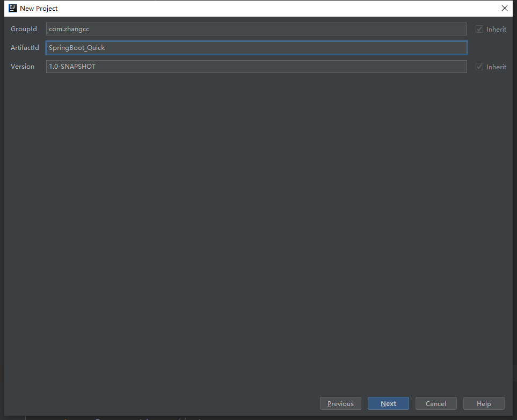Screen dimensions: 517x420
Task: Close the New Project dialog
Action: coord(505,8)
